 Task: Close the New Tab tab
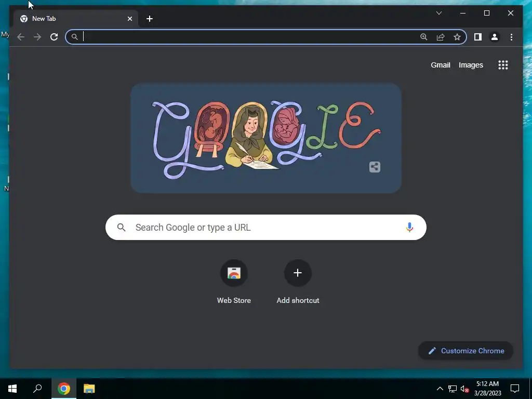click(x=129, y=19)
